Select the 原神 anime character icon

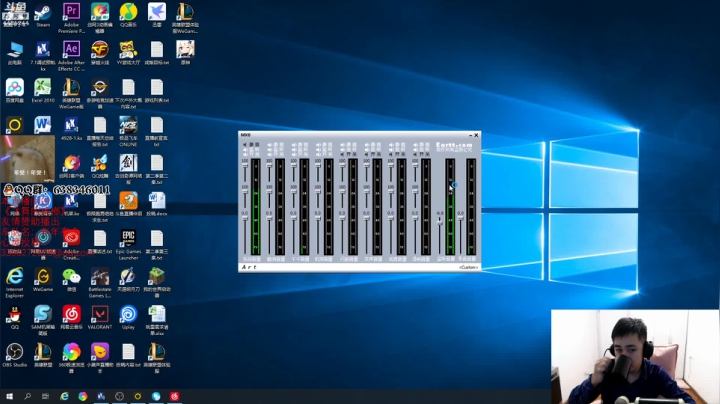click(x=185, y=53)
